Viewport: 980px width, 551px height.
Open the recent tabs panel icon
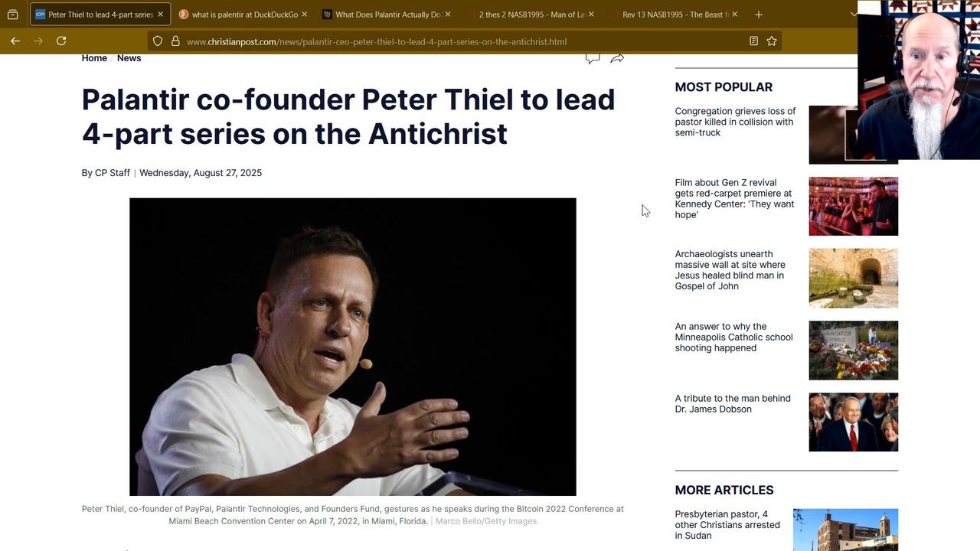tap(12, 15)
